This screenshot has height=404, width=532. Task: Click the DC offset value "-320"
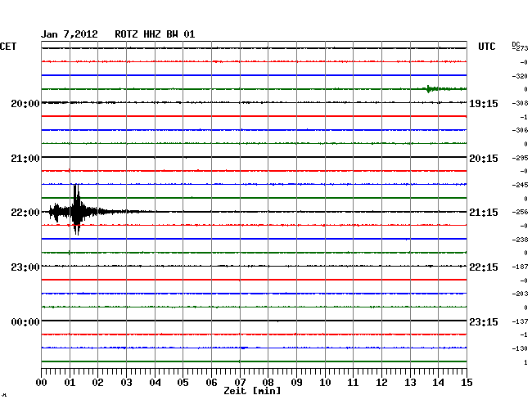[x=520, y=76]
